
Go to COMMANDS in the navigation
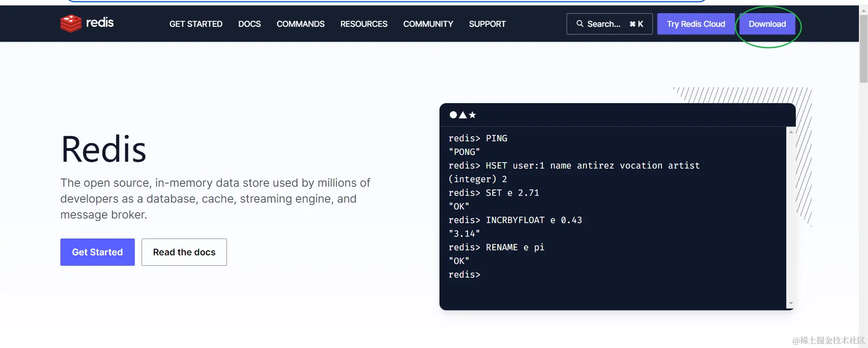pyautogui.click(x=301, y=24)
